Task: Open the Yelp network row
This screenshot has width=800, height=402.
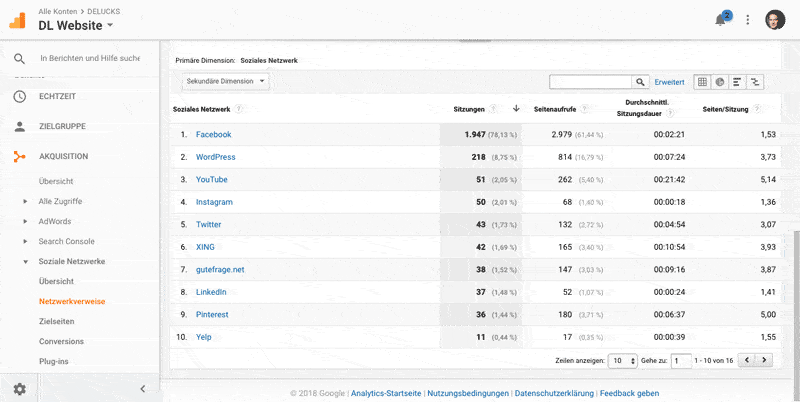Action: (204, 337)
